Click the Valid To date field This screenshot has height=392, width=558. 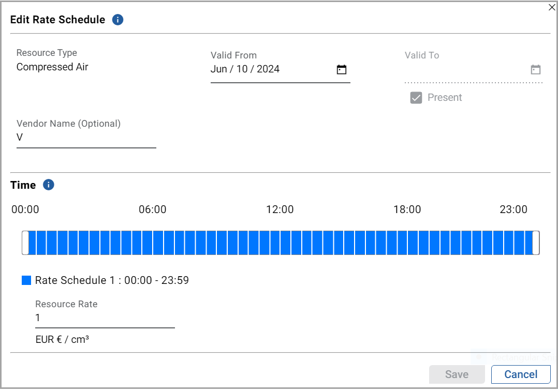click(x=465, y=70)
